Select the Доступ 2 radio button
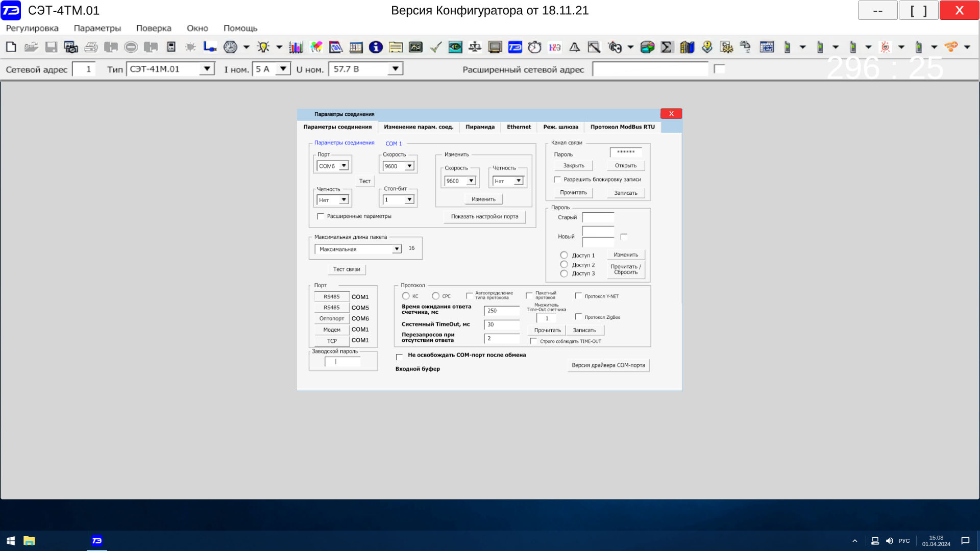Screen dimensions: 980x551 pos(564,264)
